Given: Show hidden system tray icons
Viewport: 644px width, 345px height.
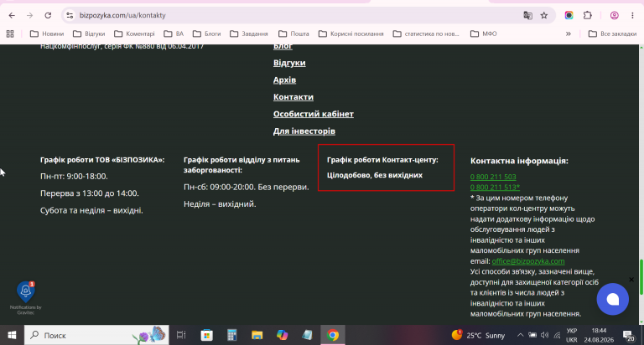Looking at the screenshot, I should point(520,335).
